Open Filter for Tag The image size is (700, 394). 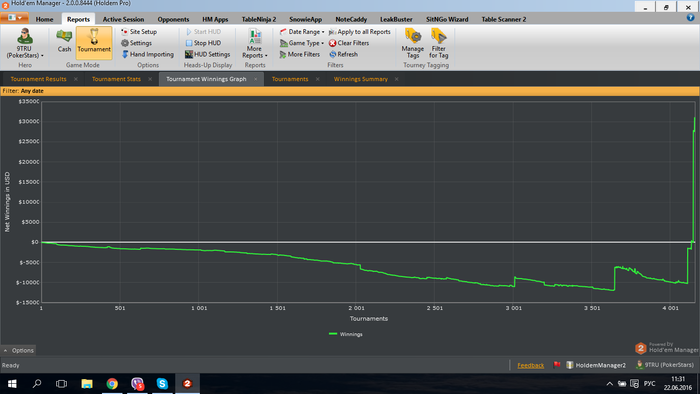click(438, 43)
